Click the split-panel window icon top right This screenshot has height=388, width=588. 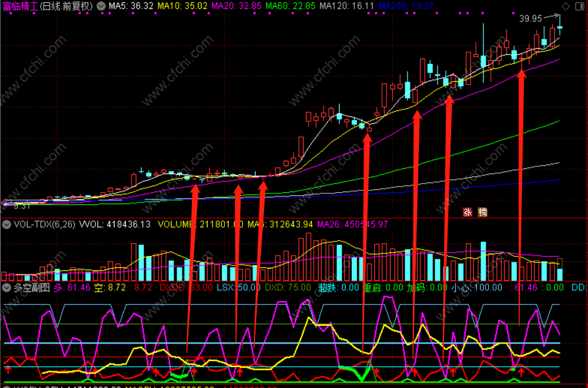(580, 7)
